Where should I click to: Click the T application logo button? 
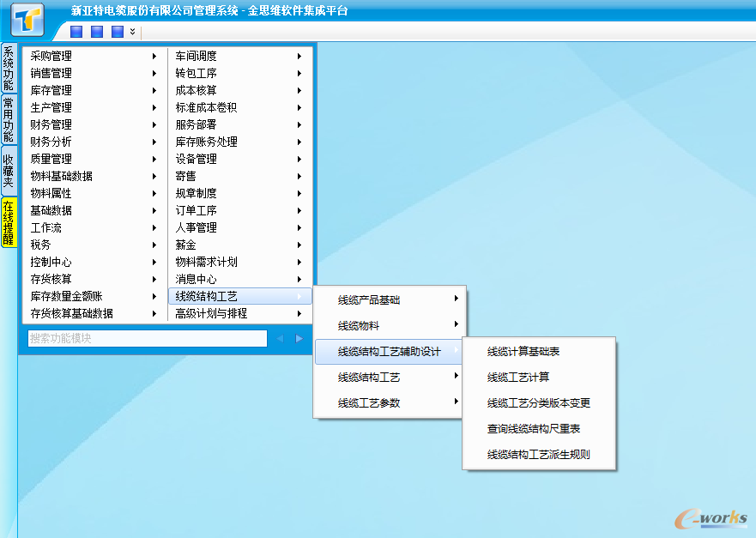[x=28, y=19]
